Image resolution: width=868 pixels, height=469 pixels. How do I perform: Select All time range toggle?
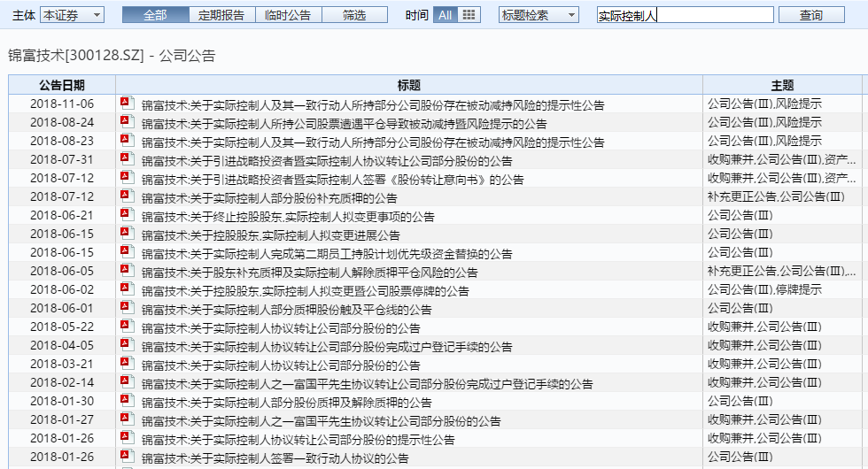coord(445,15)
